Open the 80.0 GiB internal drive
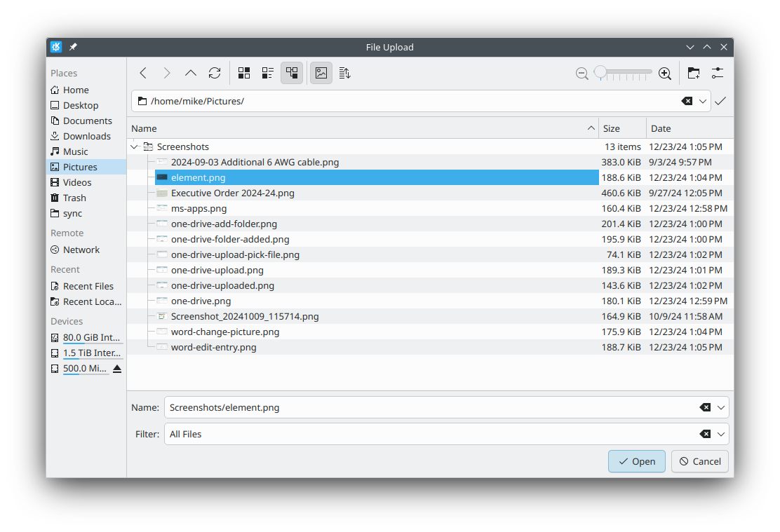Viewport: 780px width, 532px height. pos(86,338)
